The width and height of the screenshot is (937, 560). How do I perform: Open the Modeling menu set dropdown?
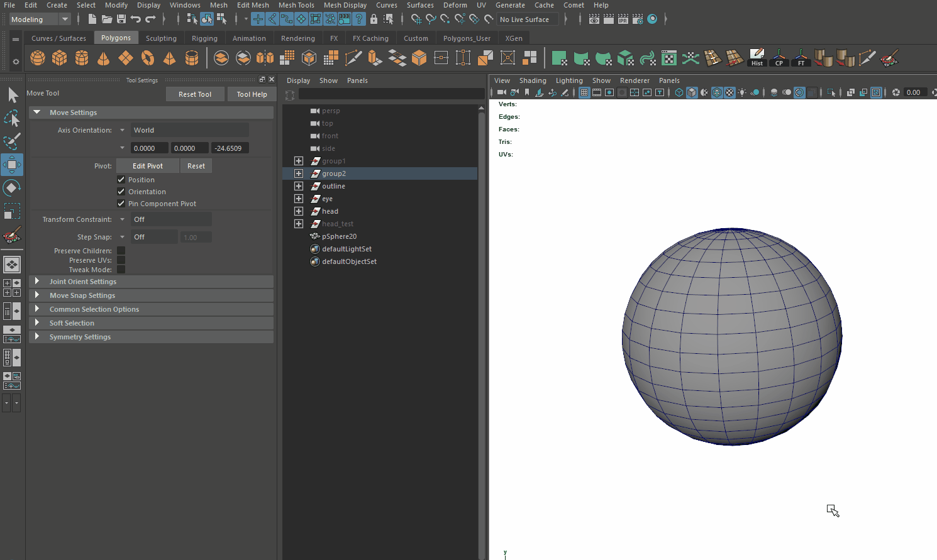[40, 19]
